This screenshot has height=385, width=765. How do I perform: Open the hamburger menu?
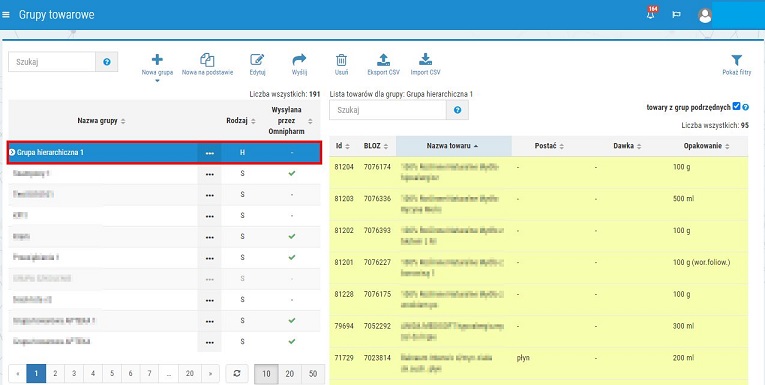click(6, 15)
